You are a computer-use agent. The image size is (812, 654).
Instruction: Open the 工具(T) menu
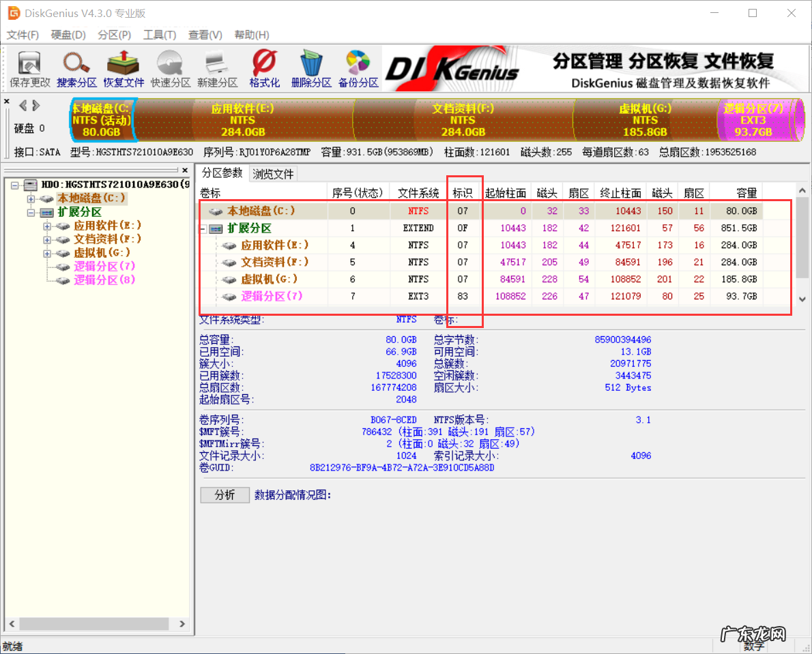(x=160, y=35)
